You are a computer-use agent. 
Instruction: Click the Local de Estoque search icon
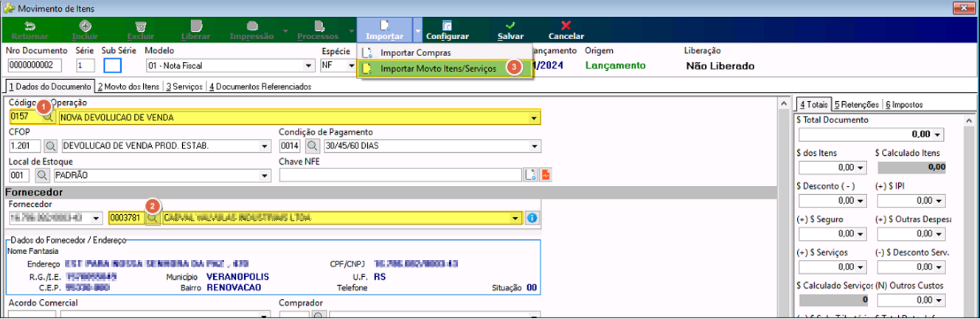[41, 175]
